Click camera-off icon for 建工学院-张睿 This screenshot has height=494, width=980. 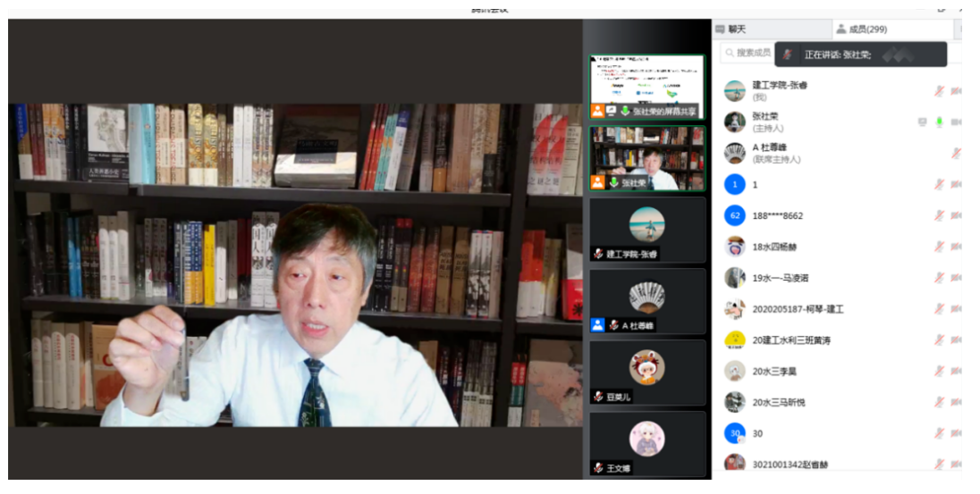956,91
